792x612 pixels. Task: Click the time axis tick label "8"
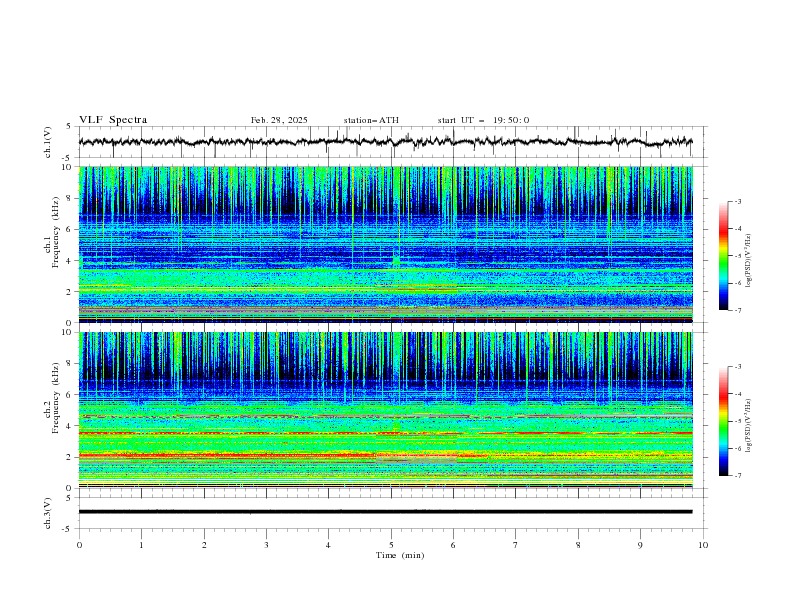(x=578, y=545)
